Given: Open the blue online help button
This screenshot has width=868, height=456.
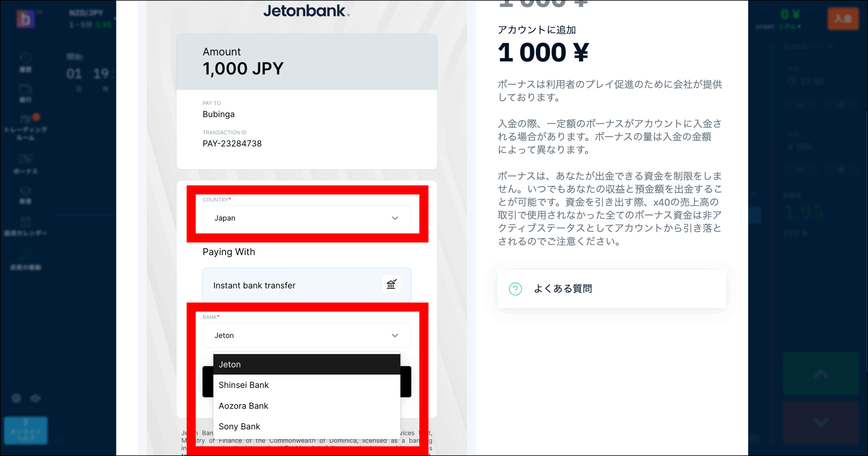Looking at the screenshot, I should pos(25,430).
